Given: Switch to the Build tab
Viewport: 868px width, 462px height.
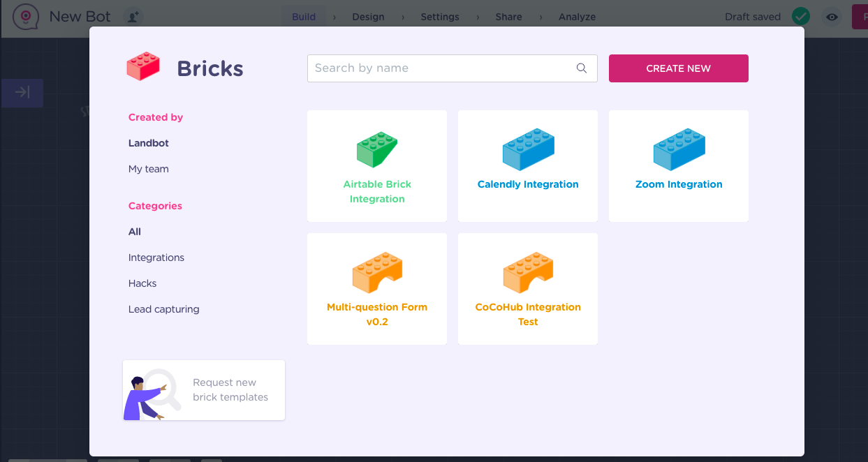Looking at the screenshot, I should click(304, 17).
